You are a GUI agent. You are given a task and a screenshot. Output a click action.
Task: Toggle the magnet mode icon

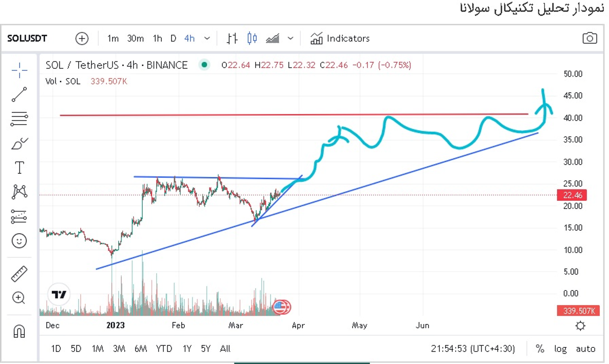(19, 332)
